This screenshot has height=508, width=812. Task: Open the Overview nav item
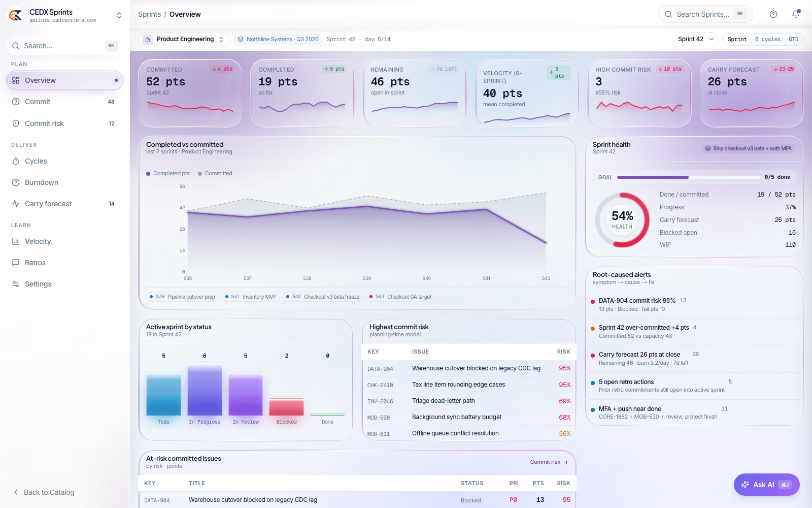(x=64, y=80)
